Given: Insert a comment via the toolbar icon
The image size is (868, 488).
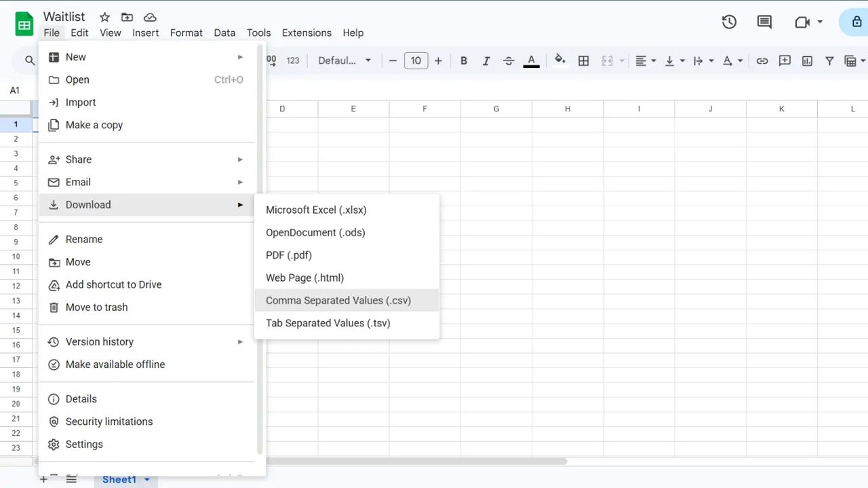Looking at the screenshot, I should click(x=785, y=60).
